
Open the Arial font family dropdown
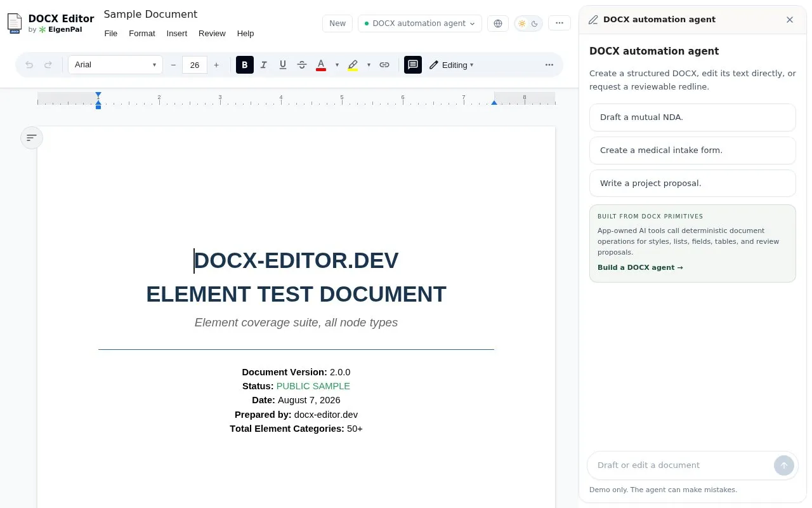click(x=115, y=65)
